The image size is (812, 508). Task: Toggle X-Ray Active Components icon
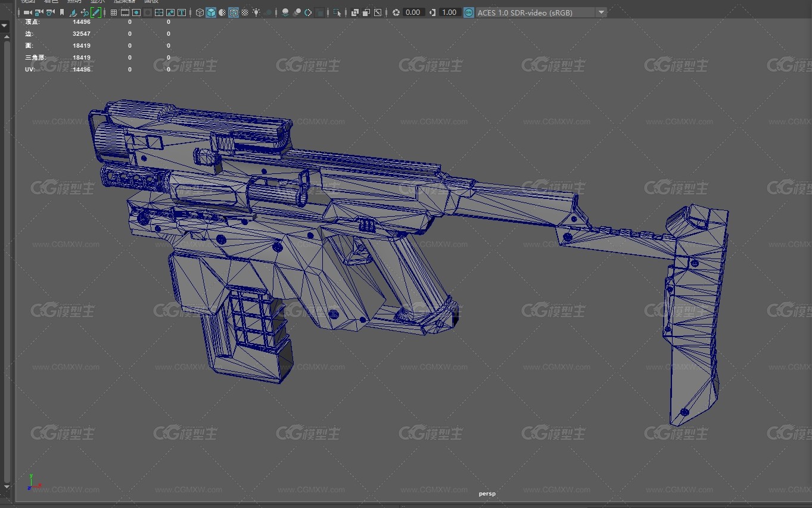pyautogui.click(x=366, y=13)
